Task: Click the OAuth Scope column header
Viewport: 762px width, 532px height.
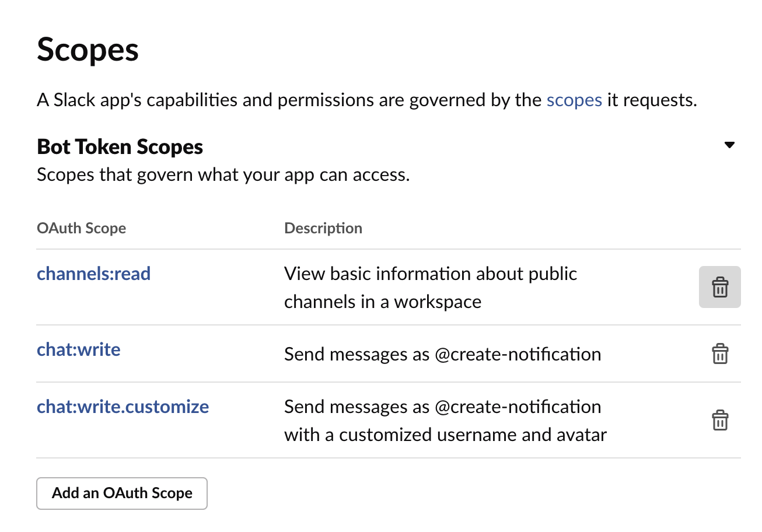Action: [x=81, y=228]
